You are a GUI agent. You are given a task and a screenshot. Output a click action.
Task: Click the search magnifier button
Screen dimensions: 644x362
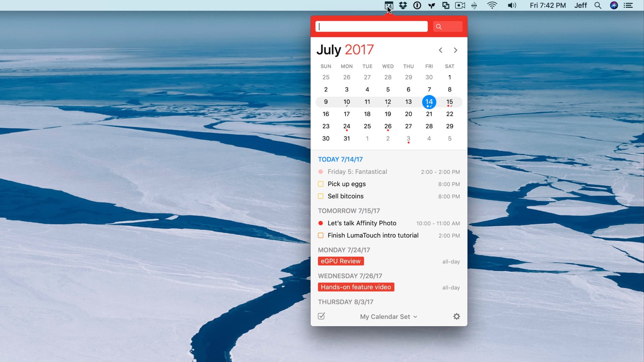439,26
